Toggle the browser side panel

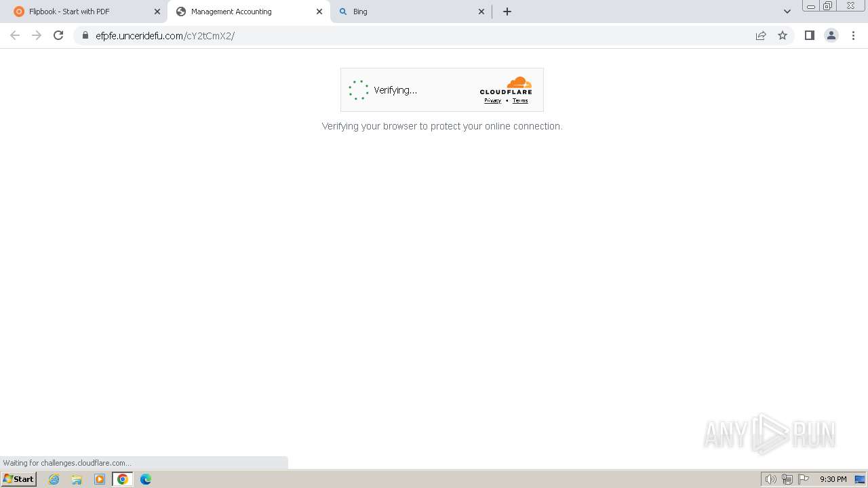coord(810,35)
